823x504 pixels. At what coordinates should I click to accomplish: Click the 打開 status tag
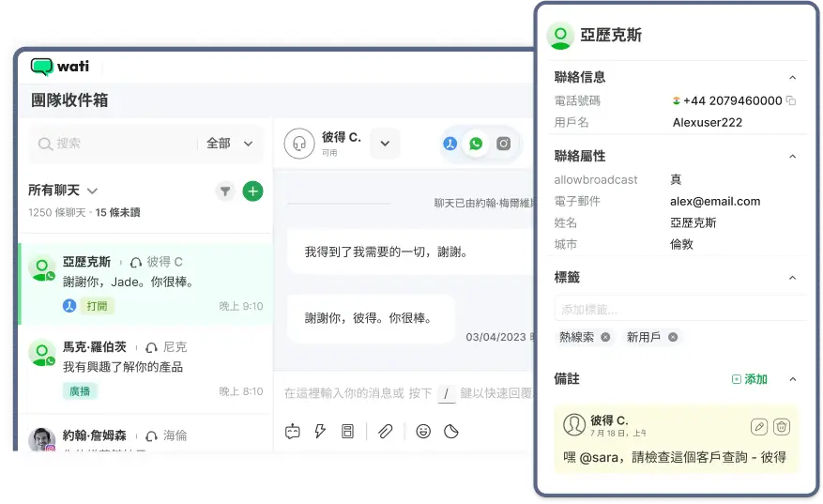97,306
